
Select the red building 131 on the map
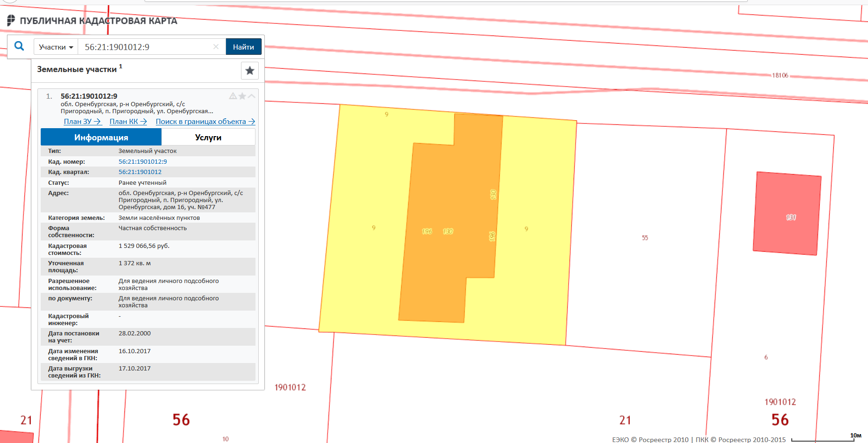[x=787, y=213]
